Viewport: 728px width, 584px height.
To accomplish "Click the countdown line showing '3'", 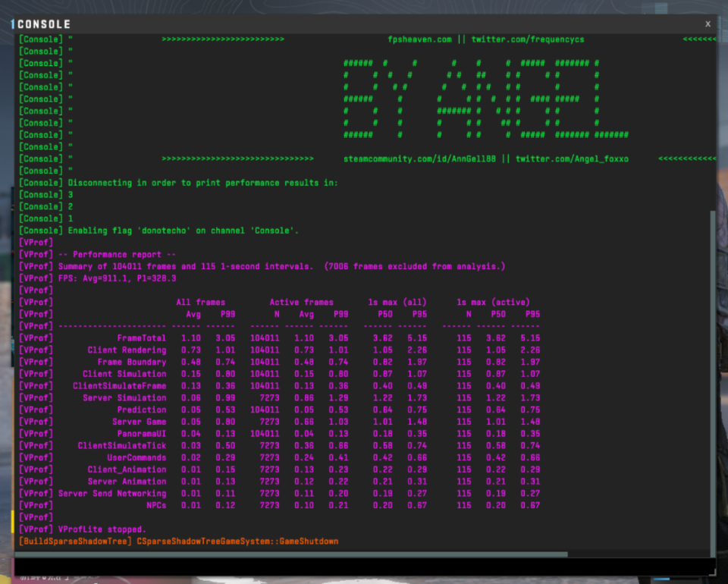I will pos(71,195).
